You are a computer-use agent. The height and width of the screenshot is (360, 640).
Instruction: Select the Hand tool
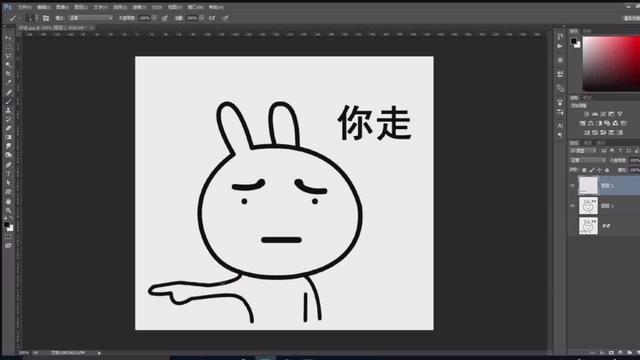[8, 201]
